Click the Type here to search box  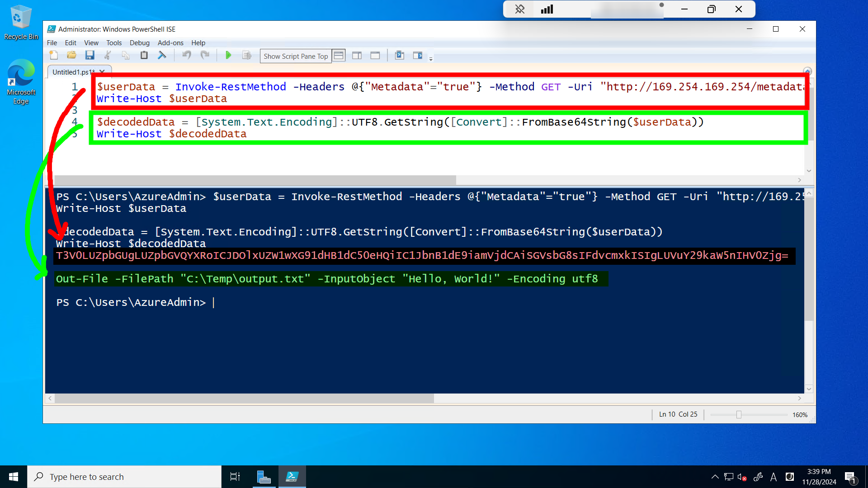coord(124,477)
